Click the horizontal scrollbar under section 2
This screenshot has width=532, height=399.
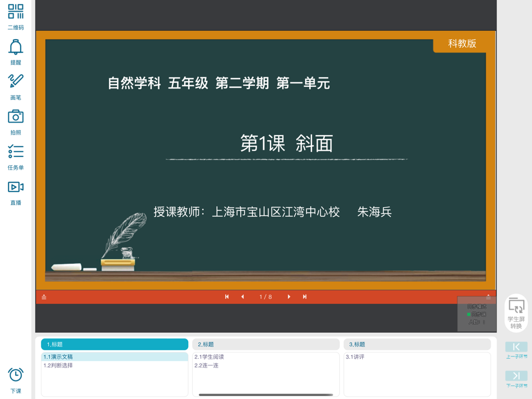pos(266,395)
